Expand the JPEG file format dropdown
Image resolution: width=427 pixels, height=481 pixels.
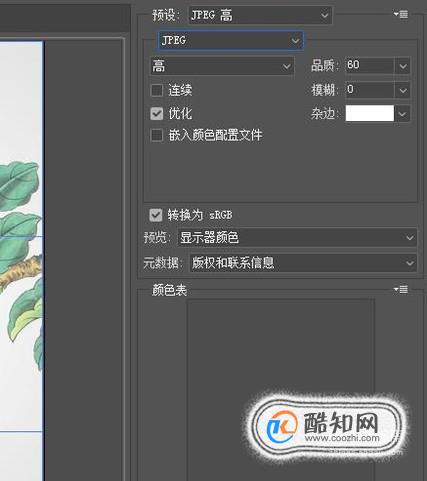pos(231,41)
